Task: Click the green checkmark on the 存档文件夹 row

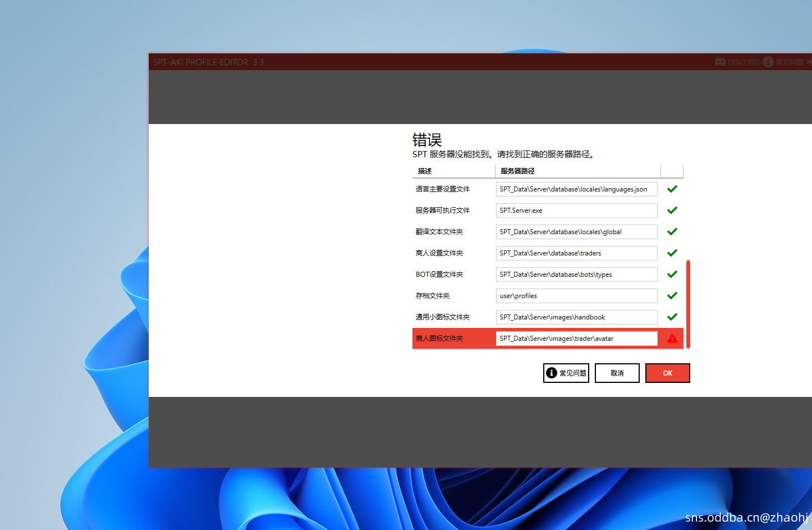Action: pyautogui.click(x=672, y=296)
